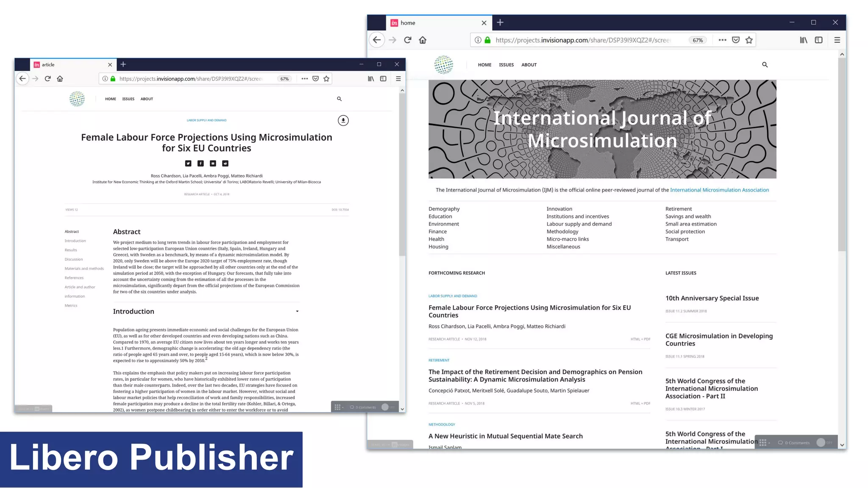The width and height of the screenshot is (868, 488).
Task: Open search icon in home window
Action: pyautogui.click(x=765, y=65)
